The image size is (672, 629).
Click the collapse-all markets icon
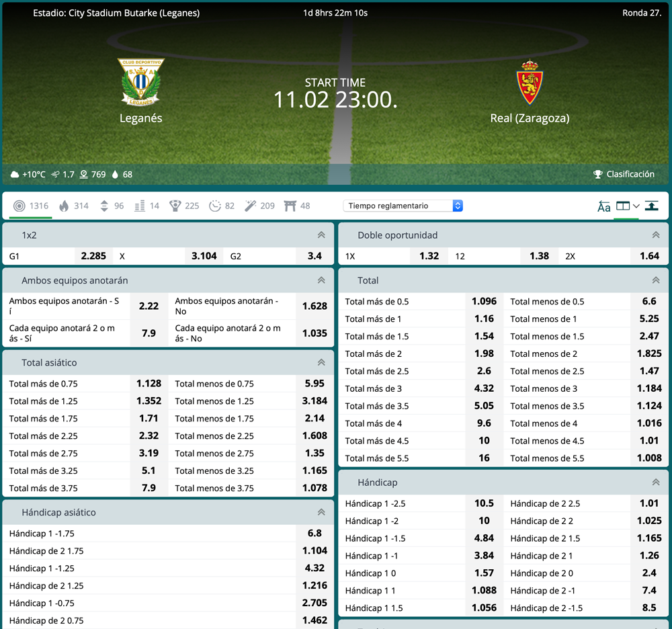point(652,206)
